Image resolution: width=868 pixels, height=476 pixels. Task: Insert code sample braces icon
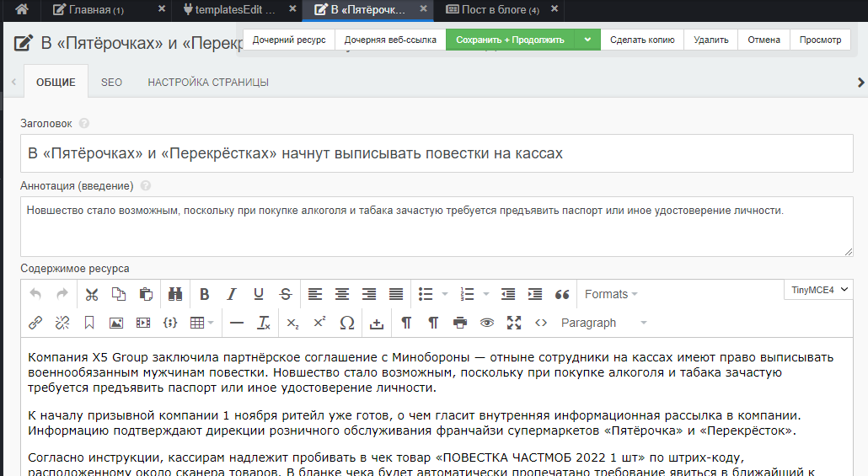(x=170, y=323)
